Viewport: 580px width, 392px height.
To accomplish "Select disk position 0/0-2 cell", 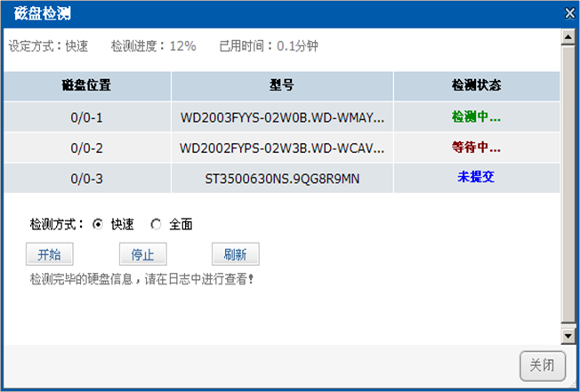I will coord(87,148).
